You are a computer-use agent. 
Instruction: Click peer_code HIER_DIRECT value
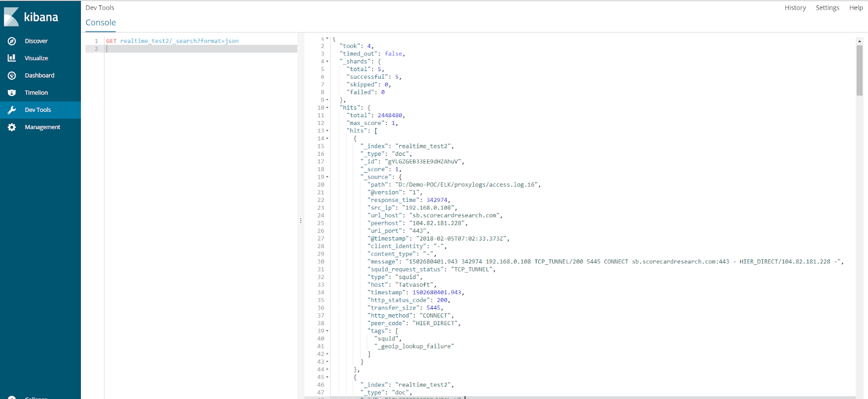[x=436, y=324]
